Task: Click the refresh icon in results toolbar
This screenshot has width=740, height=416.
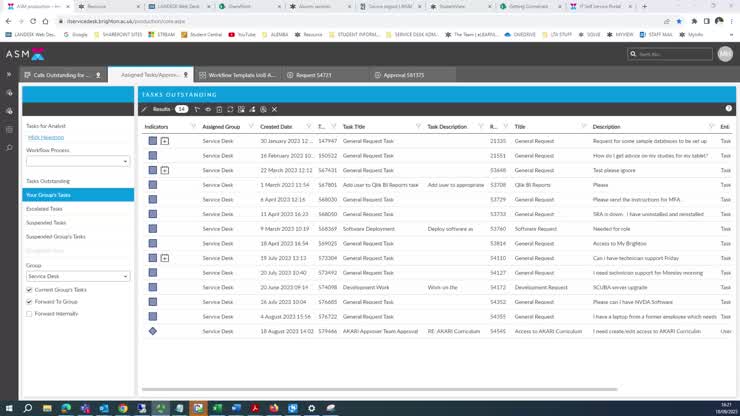Action: pos(230,109)
